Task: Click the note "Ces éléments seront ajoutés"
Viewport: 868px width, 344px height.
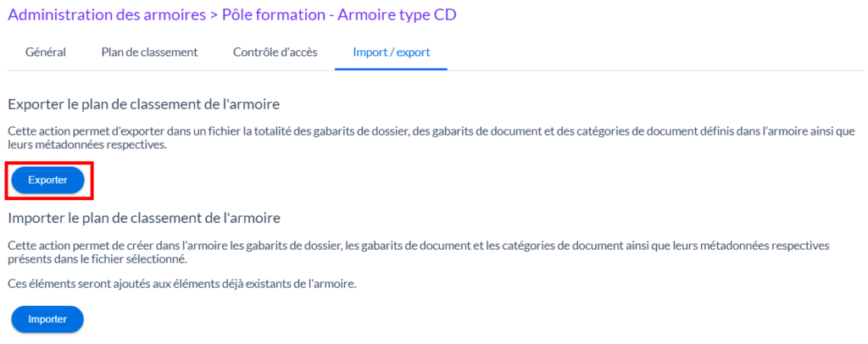Action: tap(182, 284)
